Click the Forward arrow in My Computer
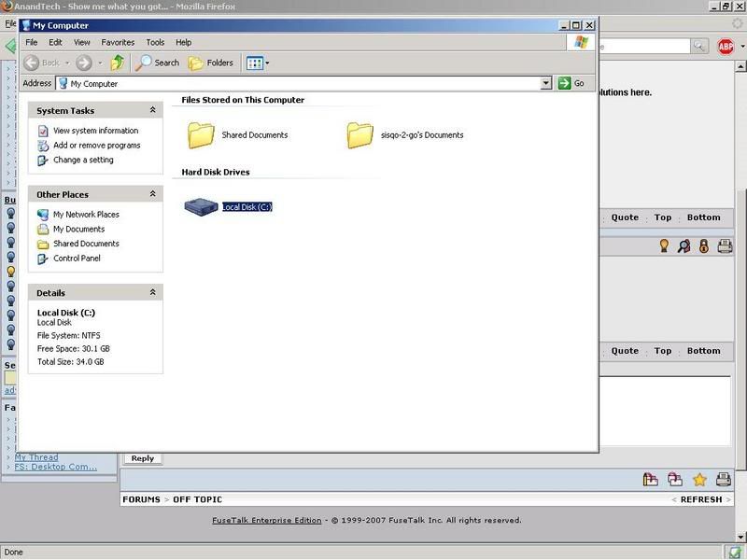The width and height of the screenshot is (747, 560). [x=84, y=63]
